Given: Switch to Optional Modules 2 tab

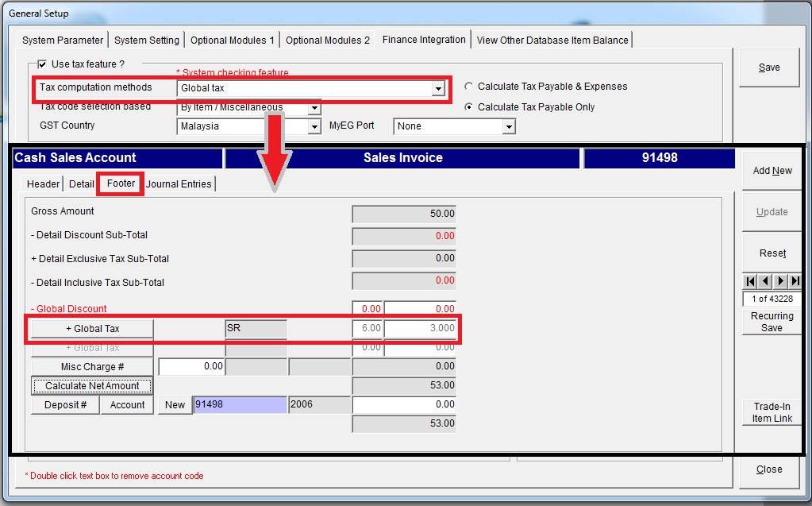Looking at the screenshot, I should [328, 41].
